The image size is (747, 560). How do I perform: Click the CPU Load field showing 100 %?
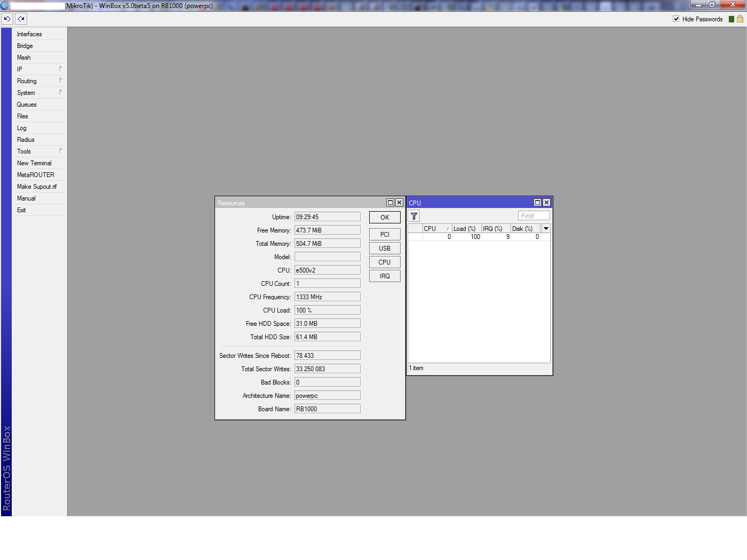coord(328,310)
